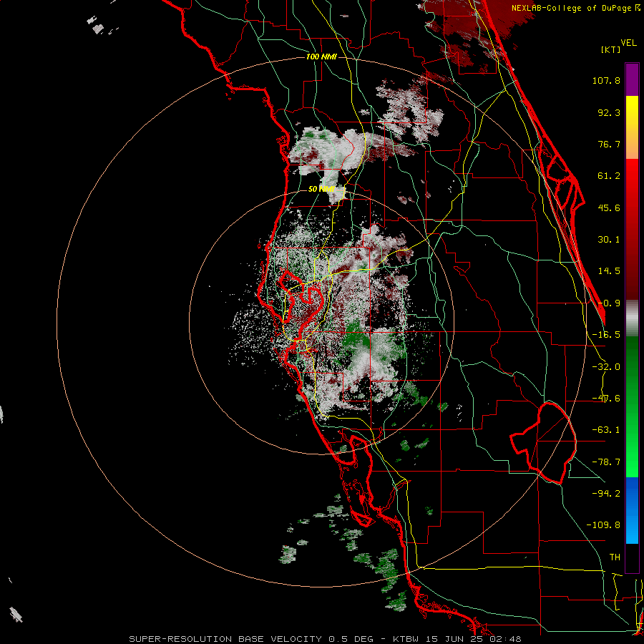Click the gray near-zero segment of color scale
The image size is (644, 644).
click(x=632, y=318)
